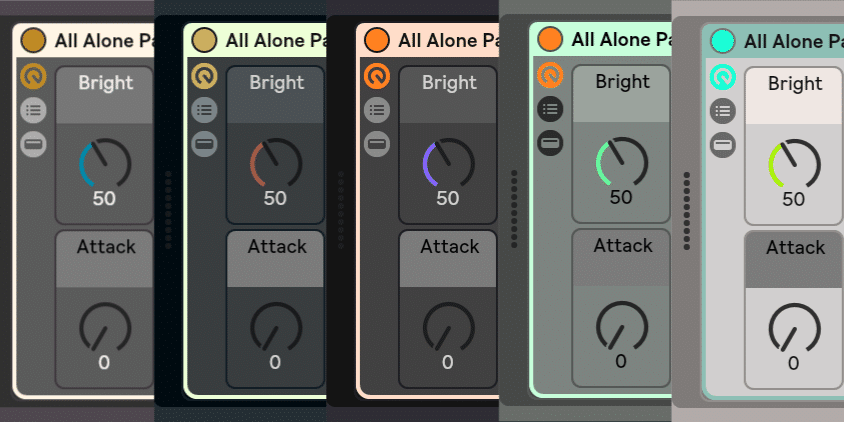Disable the device using the cyan activator circle

[722, 41]
